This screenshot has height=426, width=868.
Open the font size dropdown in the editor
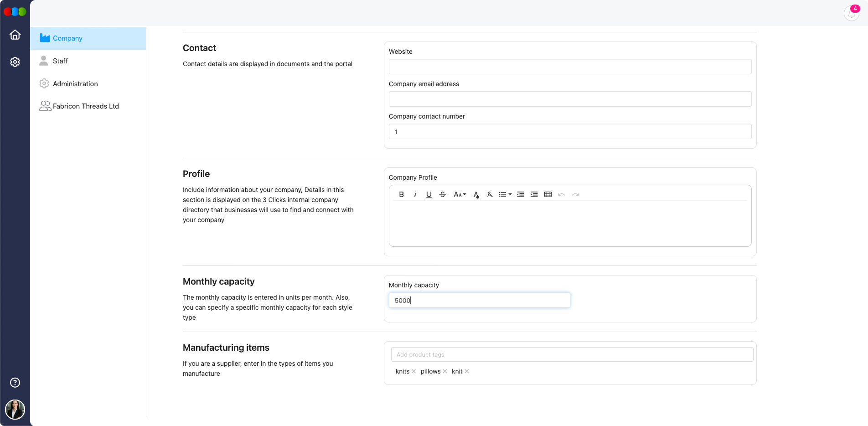pyautogui.click(x=460, y=194)
